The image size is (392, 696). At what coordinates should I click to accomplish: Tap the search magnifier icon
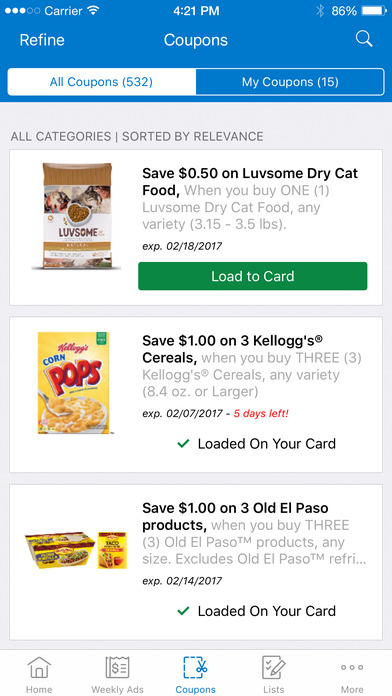pos(364,40)
